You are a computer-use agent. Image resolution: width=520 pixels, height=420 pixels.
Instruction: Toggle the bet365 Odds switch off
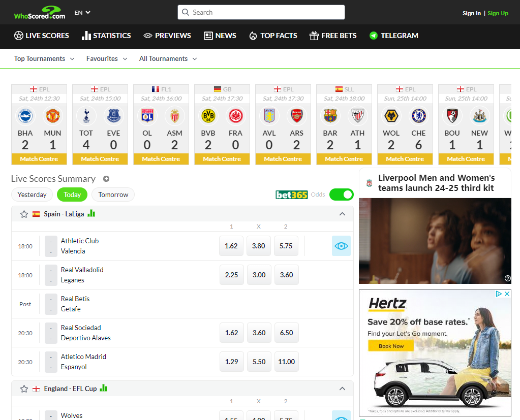click(341, 195)
